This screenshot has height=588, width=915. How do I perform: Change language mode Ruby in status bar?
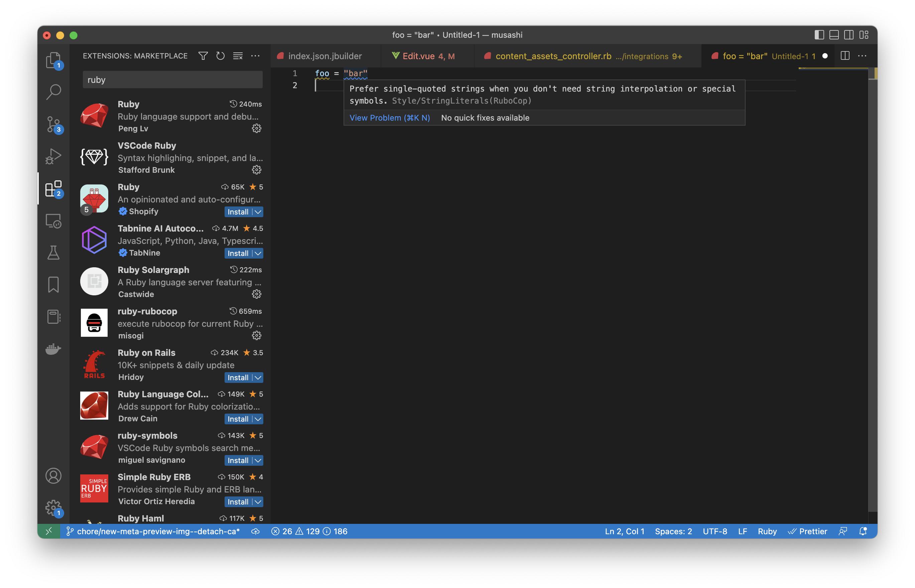click(x=767, y=531)
